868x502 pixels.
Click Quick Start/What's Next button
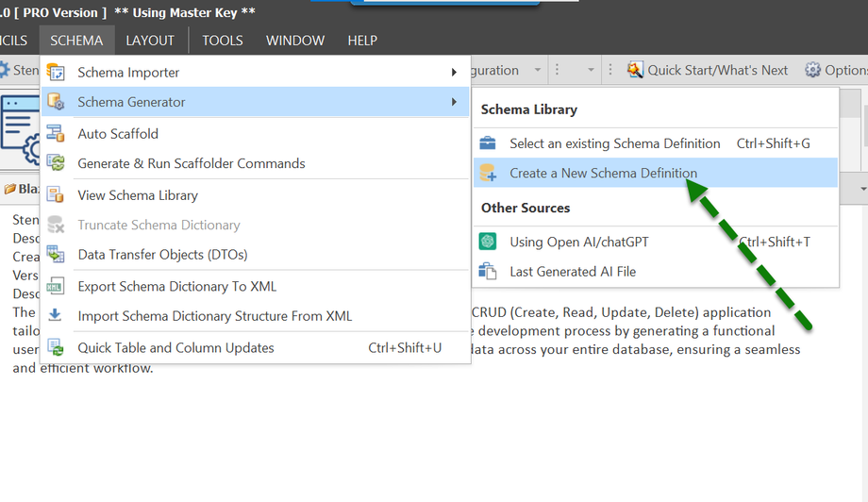(708, 70)
